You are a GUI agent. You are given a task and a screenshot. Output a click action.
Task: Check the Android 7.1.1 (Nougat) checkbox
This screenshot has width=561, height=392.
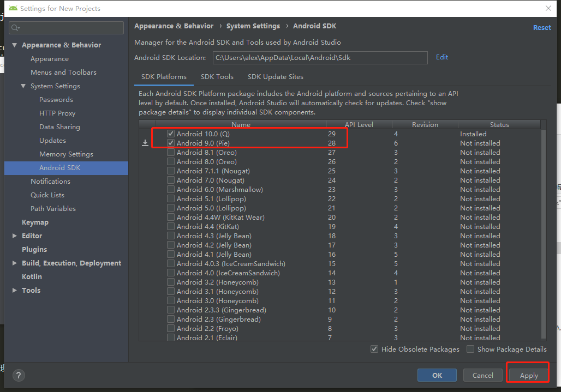(x=171, y=171)
